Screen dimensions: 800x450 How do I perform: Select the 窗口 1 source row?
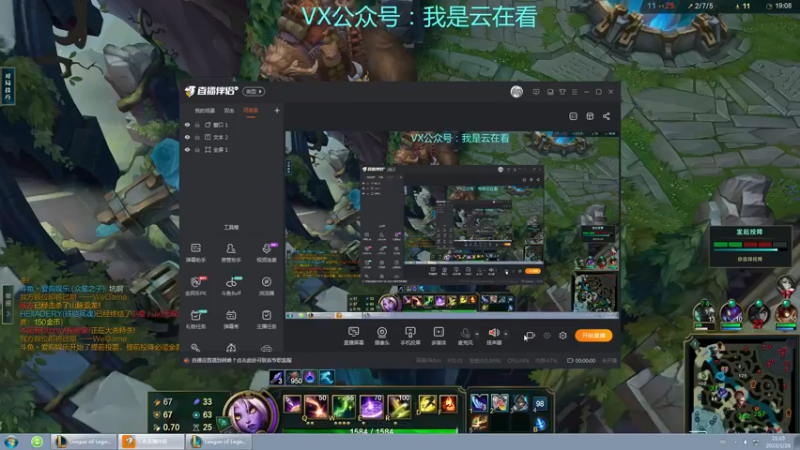[232, 124]
